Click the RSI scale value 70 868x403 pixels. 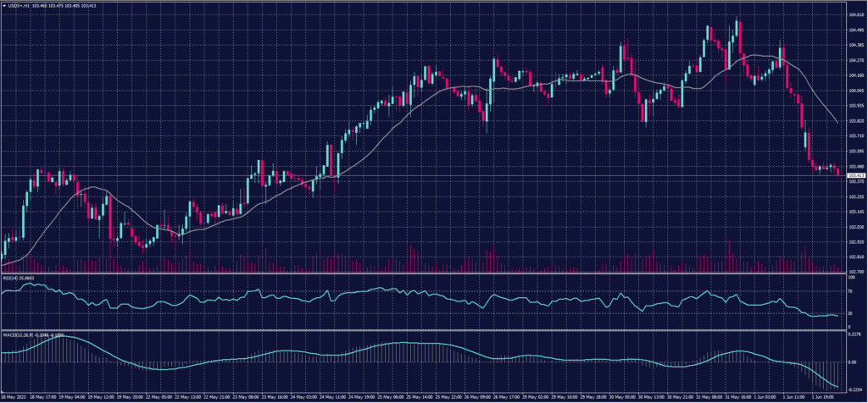850,290
